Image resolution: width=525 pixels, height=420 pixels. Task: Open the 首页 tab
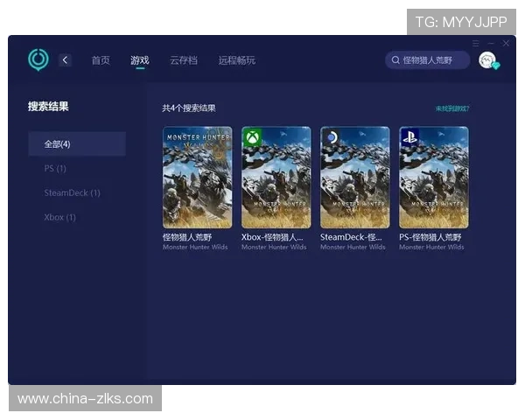pyautogui.click(x=101, y=60)
